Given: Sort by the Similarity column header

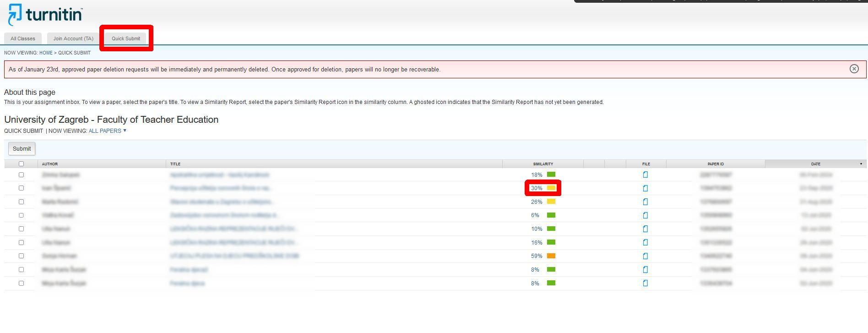Looking at the screenshot, I should tap(543, 164).
